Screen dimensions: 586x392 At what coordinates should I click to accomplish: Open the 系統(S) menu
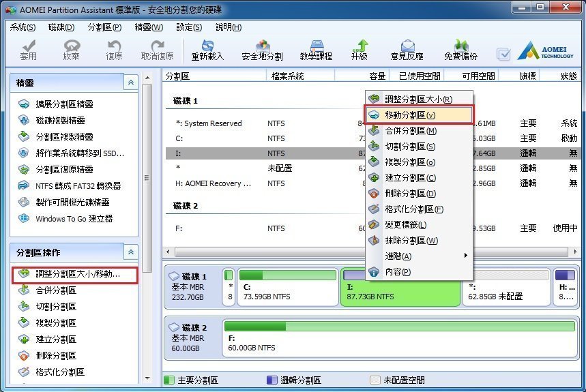click(x=23, y=27)
